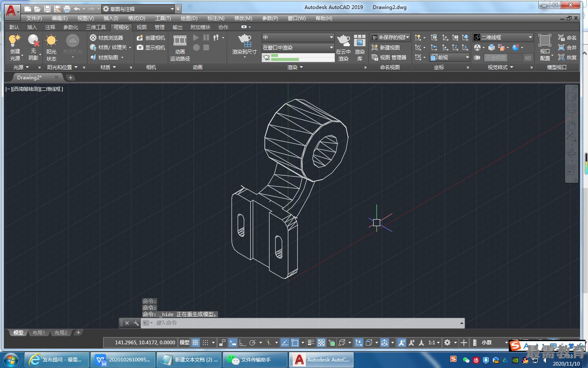This screenshot has width=588, height=368.
Task: Click the plot print icon in quick access toolbar
Action: coord(67,9)
